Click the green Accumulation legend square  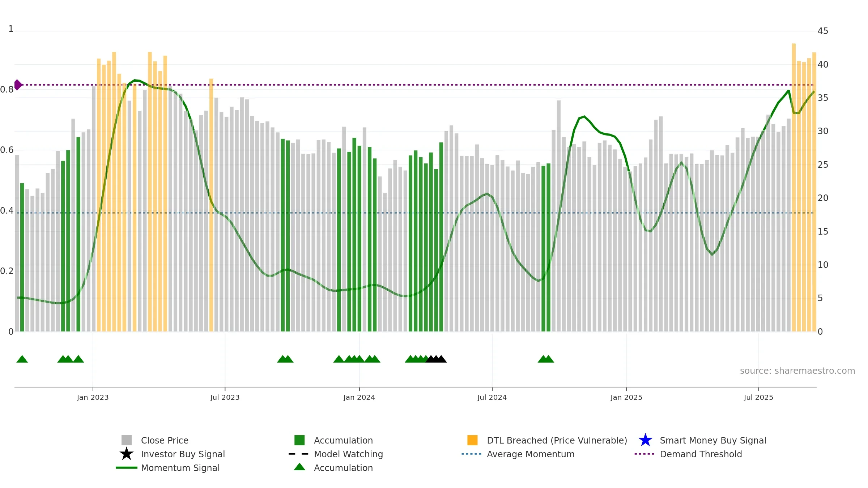pos(299,440)
